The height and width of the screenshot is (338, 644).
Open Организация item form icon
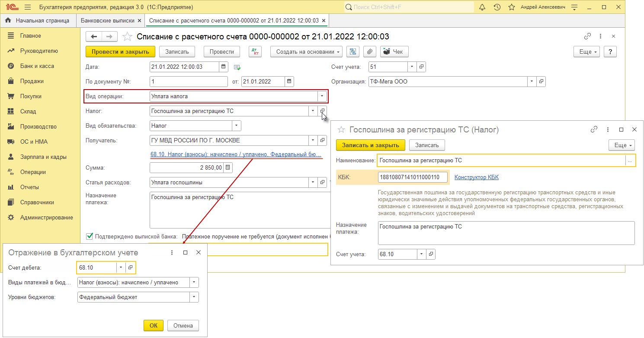tap(541, 81)
